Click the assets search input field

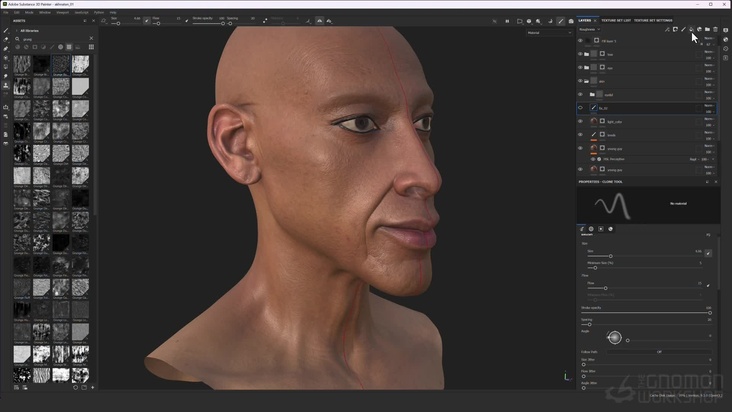click(x=53, y=39)
